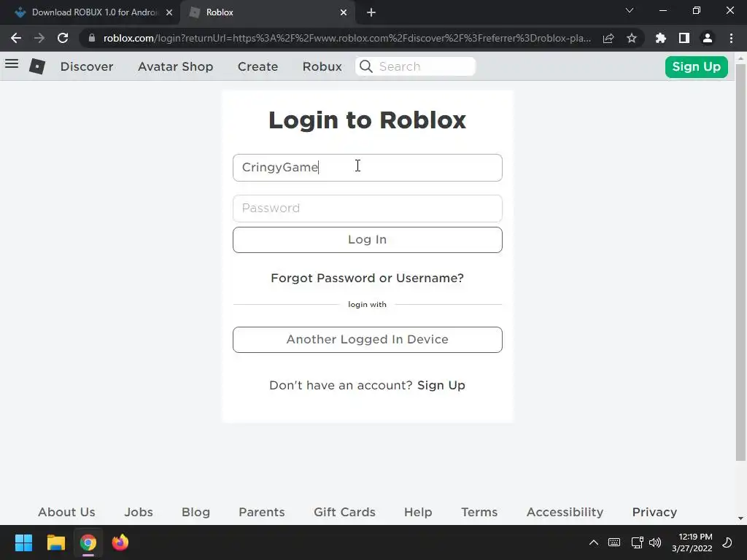Image resolution: width=747 pixels, height=560 pixels.
Task: Share this page icon in address bar
Action: click(608, 38)
